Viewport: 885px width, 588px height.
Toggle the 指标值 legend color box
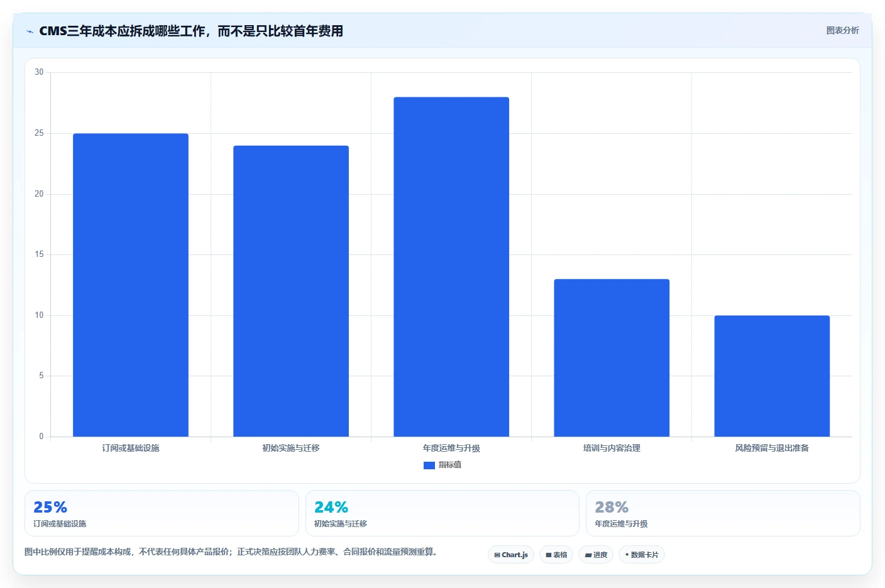point(429,465)
